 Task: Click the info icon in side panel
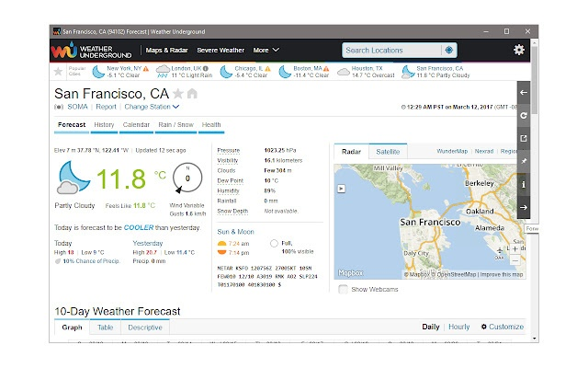point(524,185)
